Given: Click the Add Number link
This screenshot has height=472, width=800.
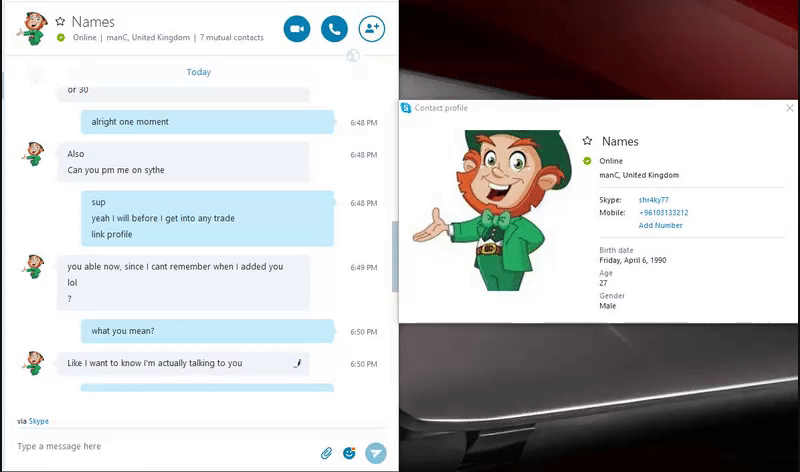Looking at the screenshot, I should point(660,226).
